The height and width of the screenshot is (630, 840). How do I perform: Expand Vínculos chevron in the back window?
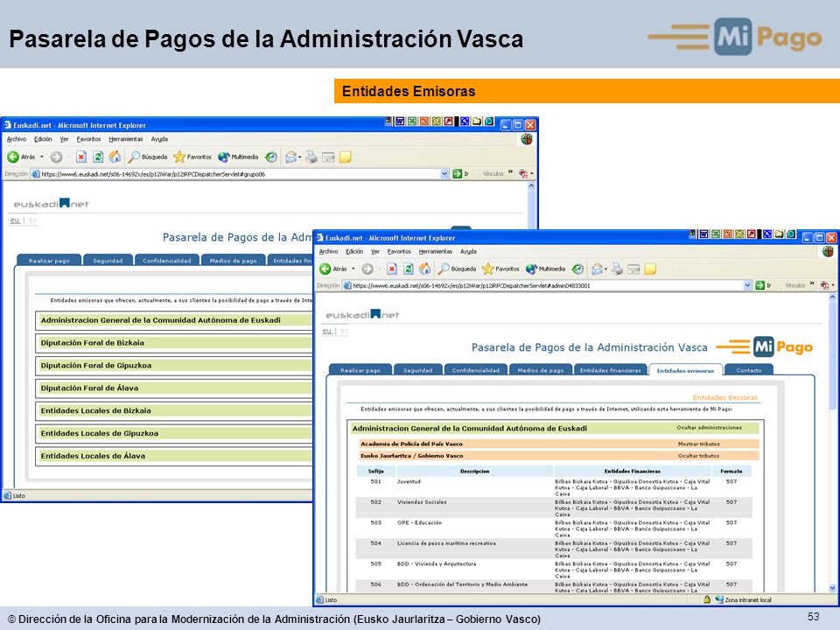510,172
